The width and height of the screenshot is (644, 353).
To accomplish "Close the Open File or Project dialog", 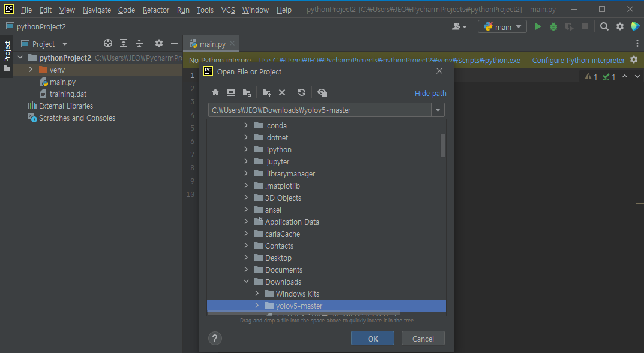I will 439,71.
